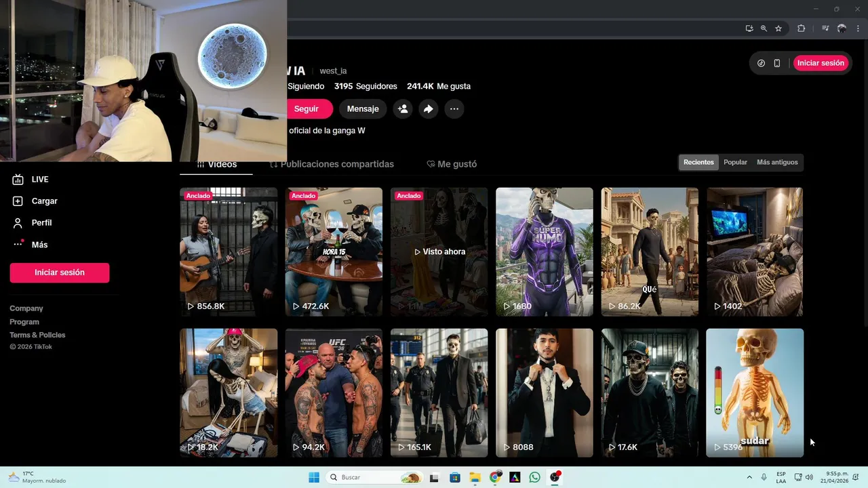This screenshot has width=868, height=488.
Task: Click the Chrome profile avatar
Action: [842, 28]
